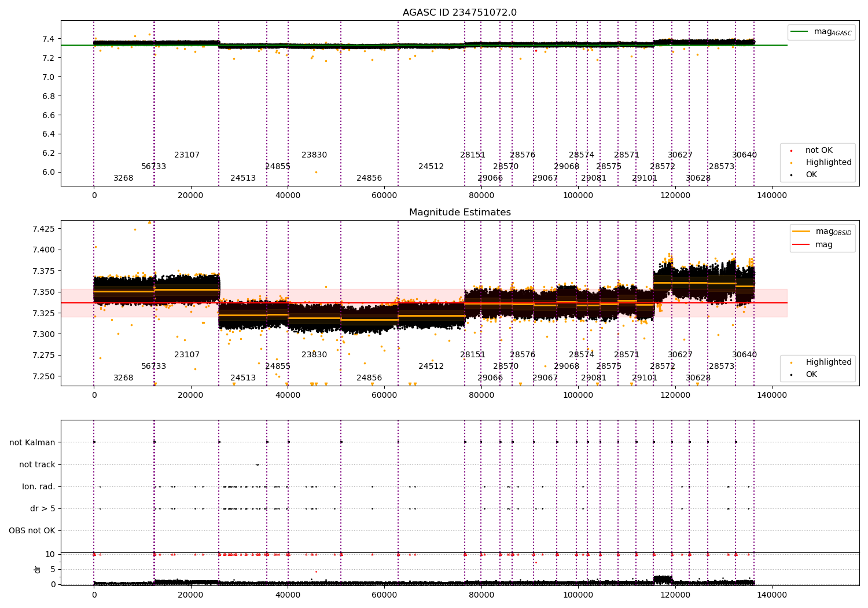Click obsid label 24513 in Magnitude Estimates plot

pos(243,378)
